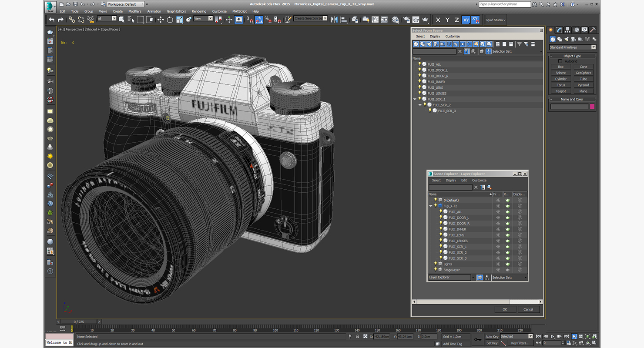The width and height of the screenshot is (644, 348).
Task: Toggle the Auto Key button
Action: tap(492, 337)
